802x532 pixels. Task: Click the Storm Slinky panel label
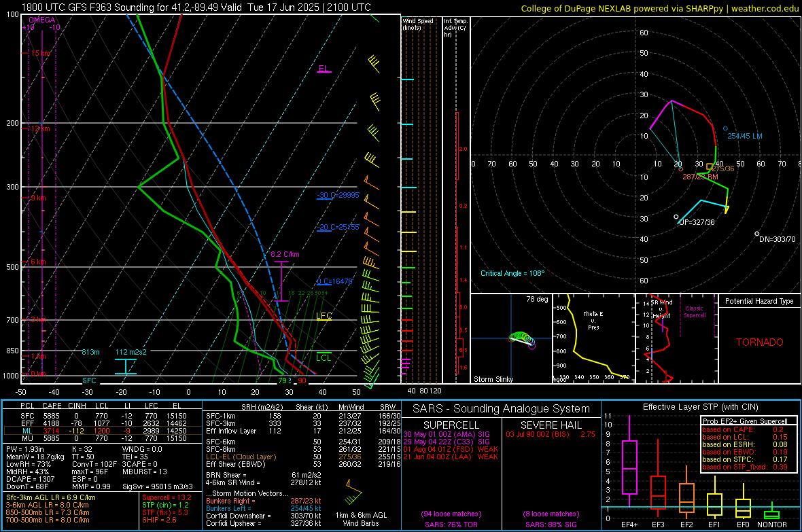493,379
